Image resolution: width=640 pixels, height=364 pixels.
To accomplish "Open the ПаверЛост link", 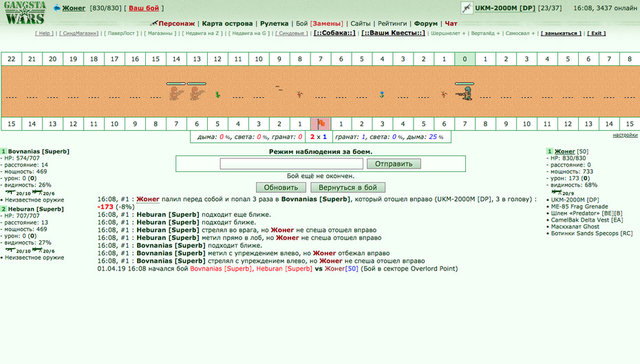I will pyautogui.click(x=121, y=33).
